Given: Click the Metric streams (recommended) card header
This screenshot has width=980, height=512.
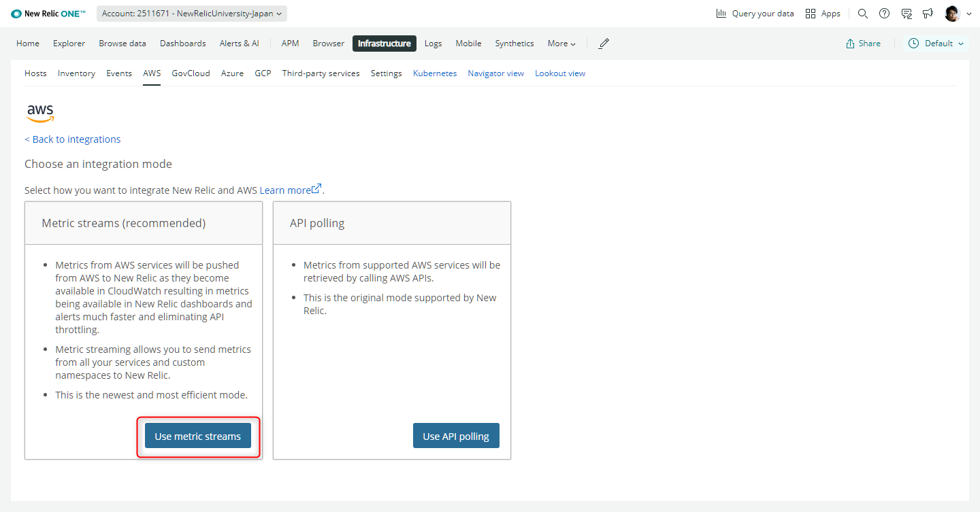Looking at the screenshot, I should pos(144,223).
